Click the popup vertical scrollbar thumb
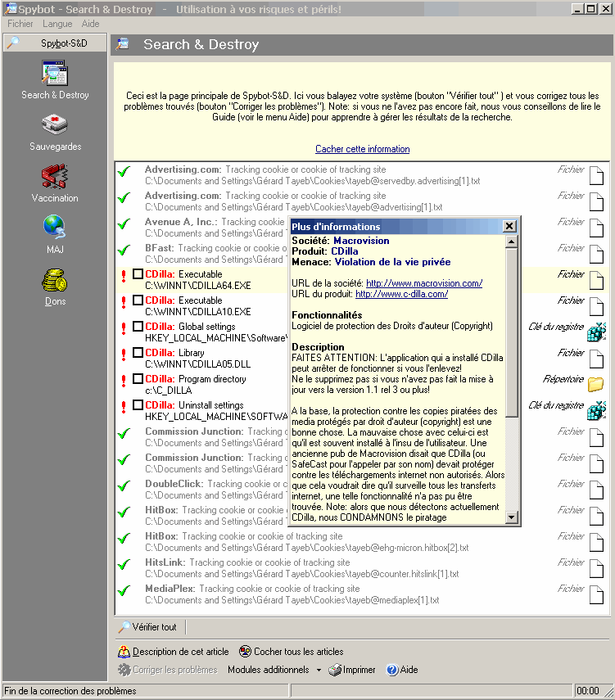Viewport: 615px width, 700px height. [511, 332]
